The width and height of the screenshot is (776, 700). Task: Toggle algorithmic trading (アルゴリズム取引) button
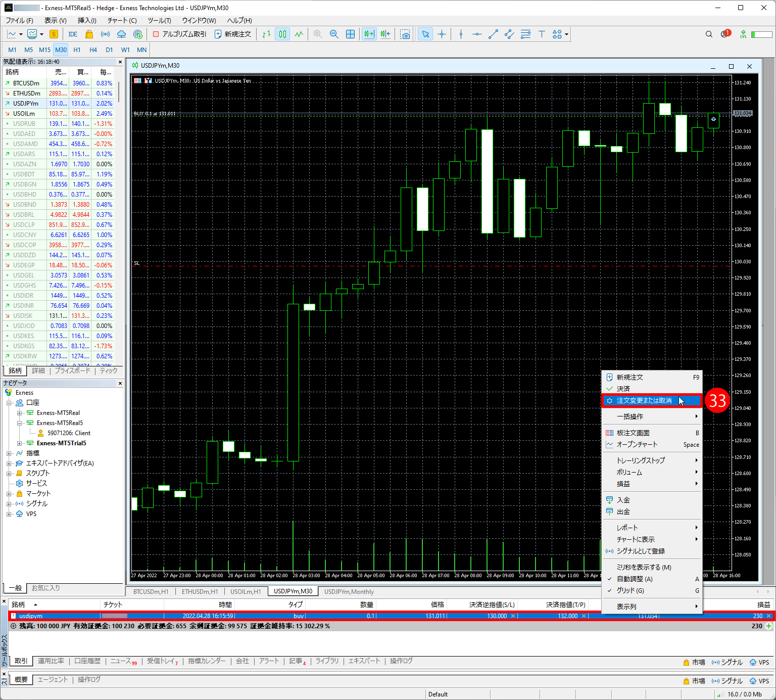click(180, 34)
